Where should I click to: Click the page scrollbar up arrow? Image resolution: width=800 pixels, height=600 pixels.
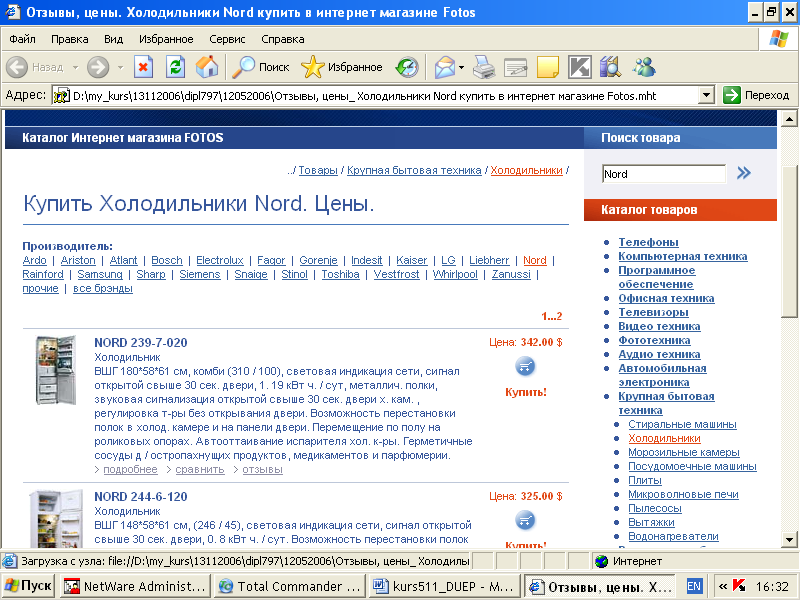(x=789, y=119)
